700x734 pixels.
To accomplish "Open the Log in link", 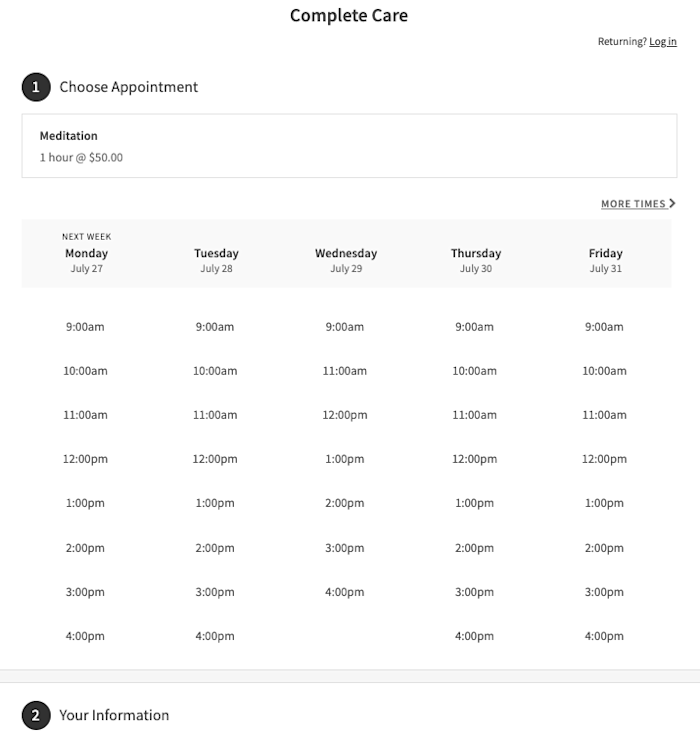I will [x=663, y=41].
